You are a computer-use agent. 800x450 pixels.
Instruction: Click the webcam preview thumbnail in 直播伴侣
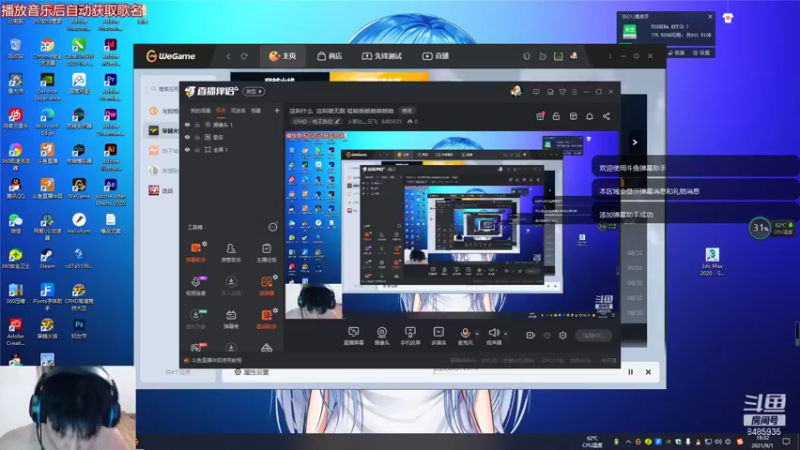[x=314, y=302]
